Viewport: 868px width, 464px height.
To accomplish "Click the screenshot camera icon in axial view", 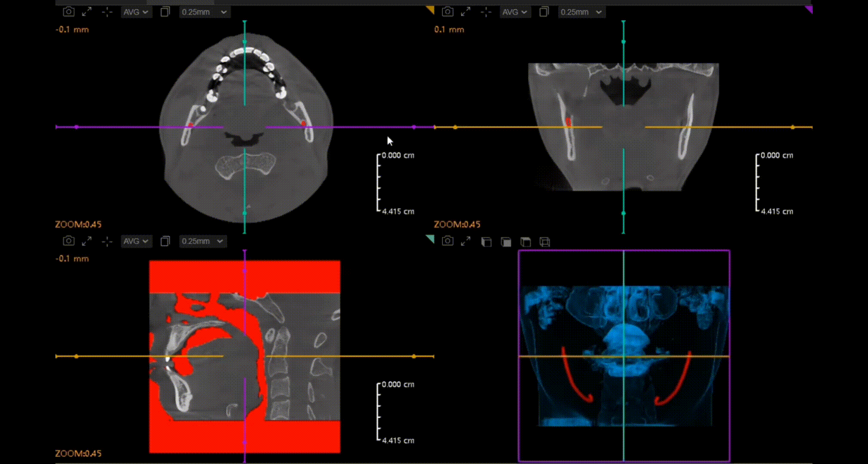I will 68,12.
